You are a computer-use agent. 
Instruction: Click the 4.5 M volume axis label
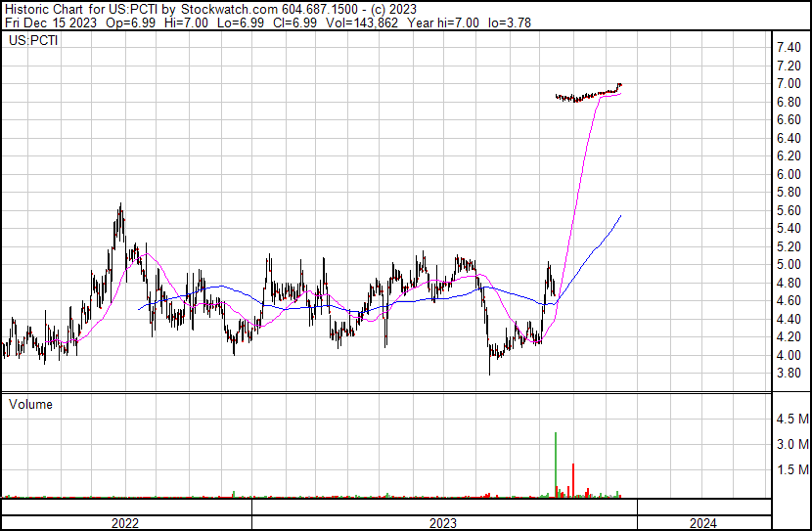click(791, 420)
